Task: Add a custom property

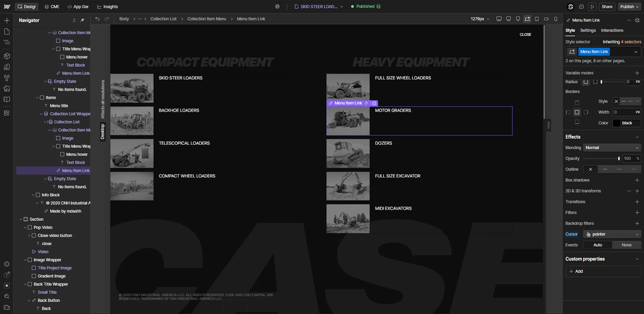Action: (603, 271)
